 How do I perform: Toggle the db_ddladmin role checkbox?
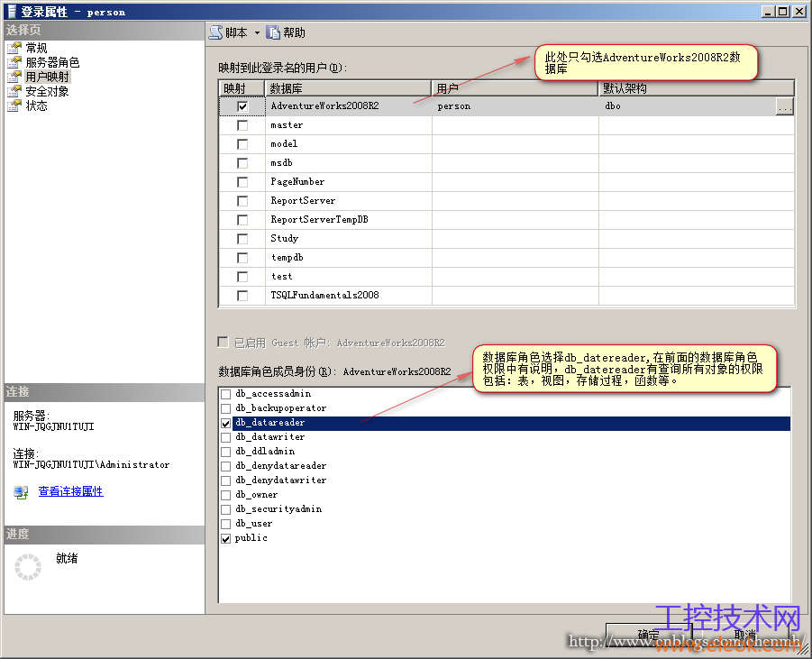click(x=226, y=452)
